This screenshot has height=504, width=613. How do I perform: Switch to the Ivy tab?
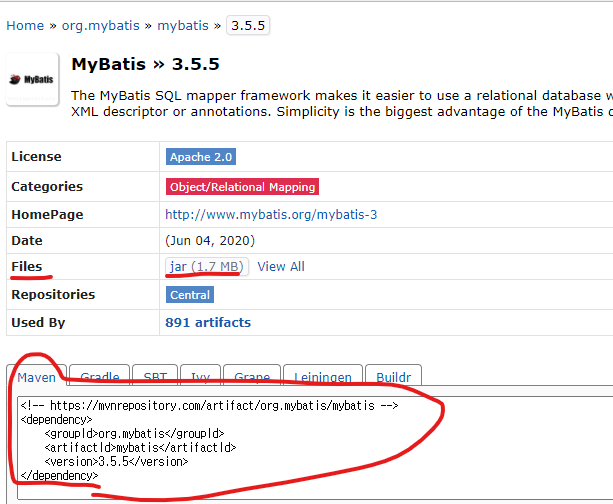[x=201, y=376]
